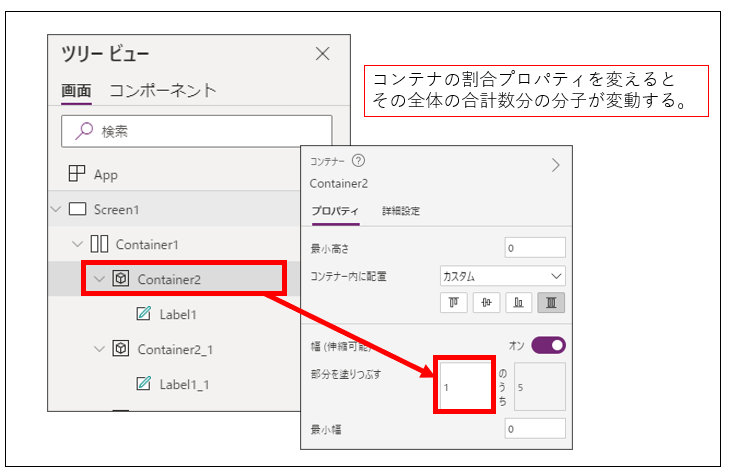Toggle the 幅 (伸縮可能) switch

548,345
